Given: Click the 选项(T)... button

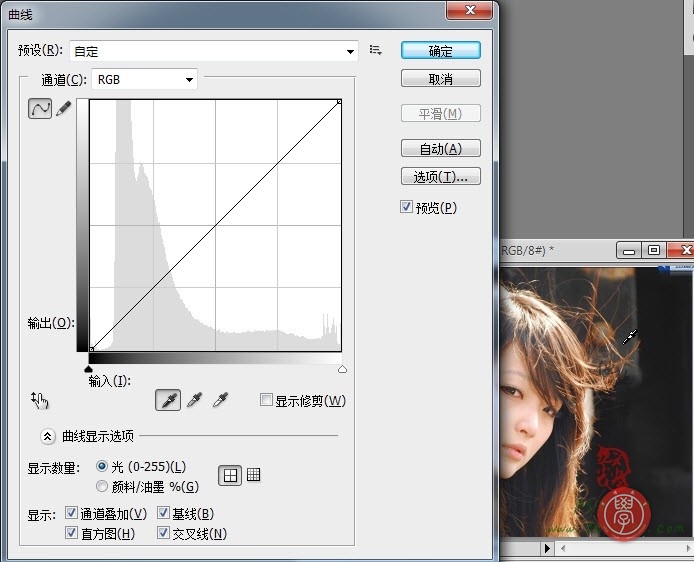Looking at the screenshot, I should point(440,177).
